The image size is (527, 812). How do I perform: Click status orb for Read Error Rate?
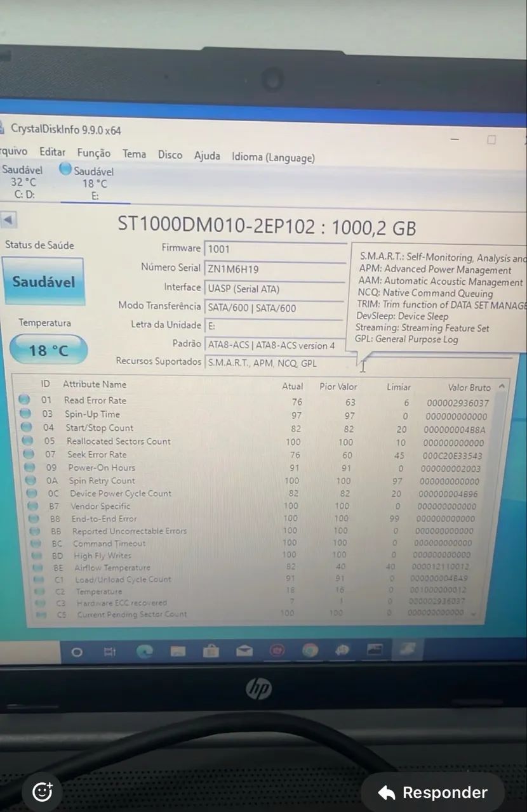pos(24,400)
